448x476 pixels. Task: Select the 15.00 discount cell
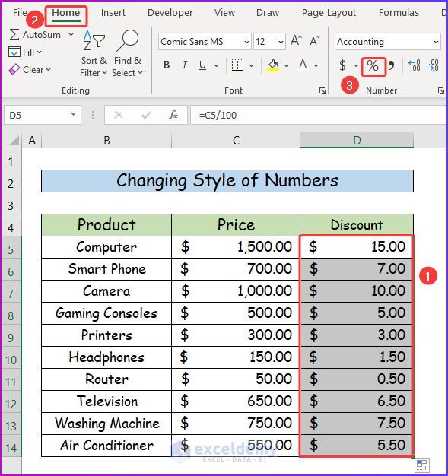pyautogui.click(x=357, y=247)
